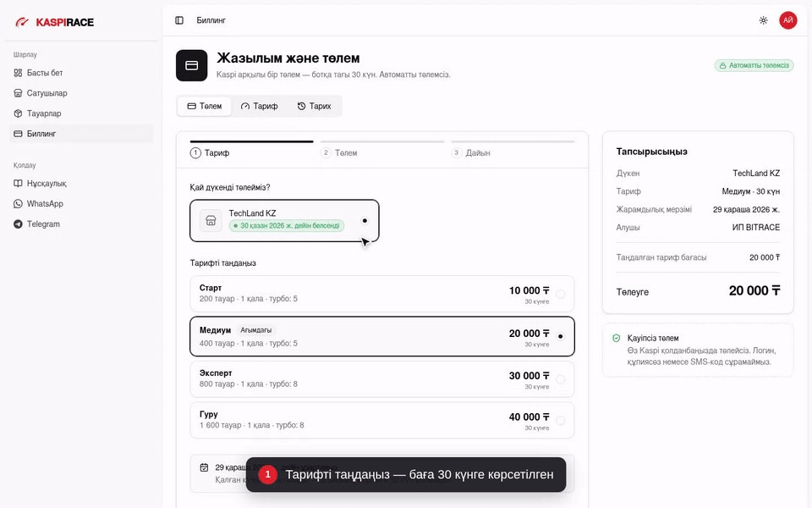The height and width of the screenshot is (508, 812).
Task: Open Сатушылар sellers icon in sidebar
Action: coord(18,93)
